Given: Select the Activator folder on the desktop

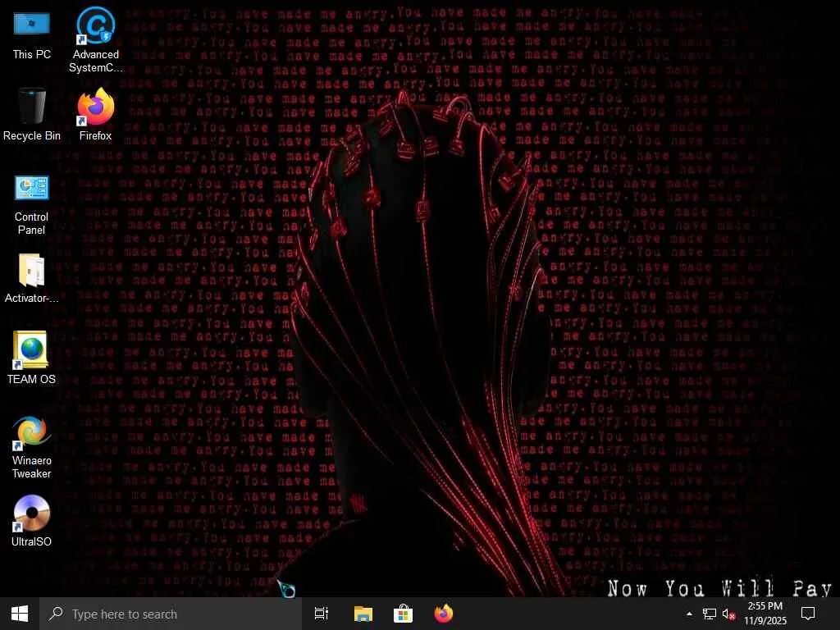Looking at the screenshot, I should (x=32, y=279).
